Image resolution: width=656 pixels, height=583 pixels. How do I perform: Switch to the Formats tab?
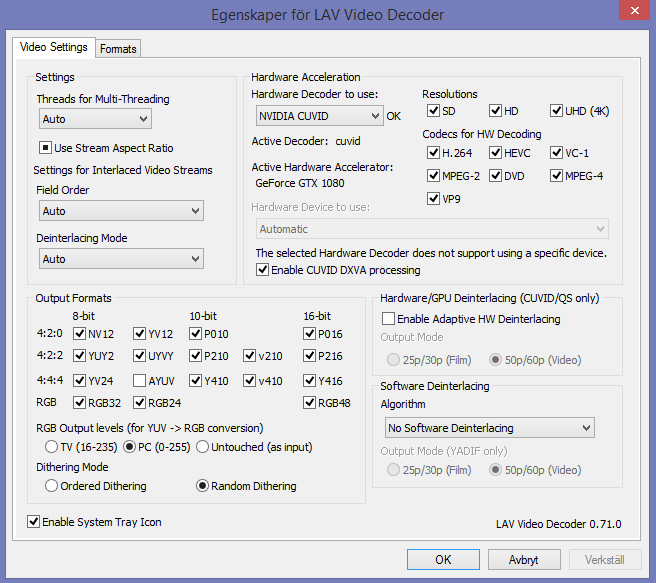pos(118,49)
